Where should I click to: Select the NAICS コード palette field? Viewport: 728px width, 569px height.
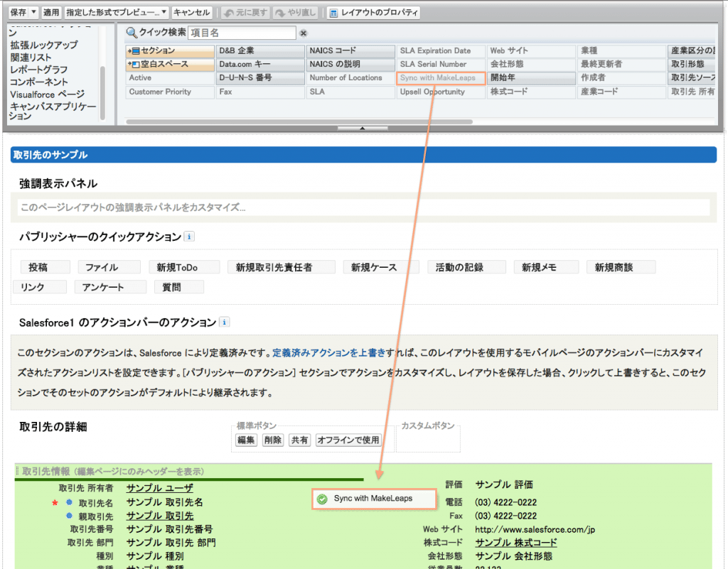[350, 50]
